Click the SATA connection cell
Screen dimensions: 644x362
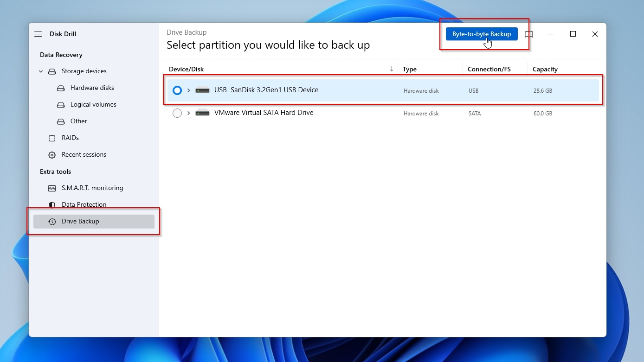click(x=475, y=114)
